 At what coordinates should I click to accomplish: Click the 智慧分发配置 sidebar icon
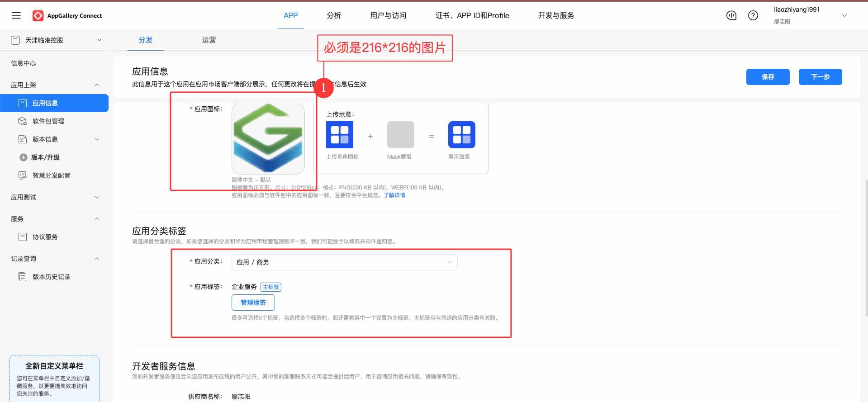(22, 175)
